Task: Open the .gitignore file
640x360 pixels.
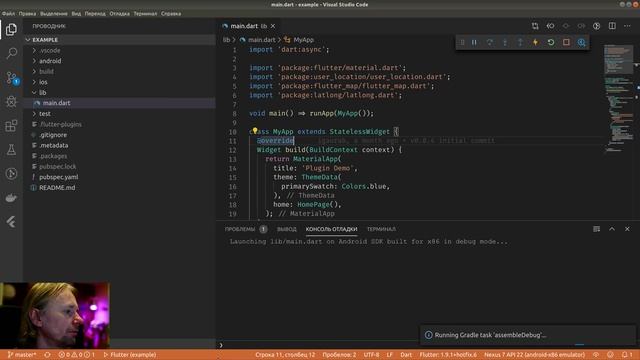Action: pos(53,135)
